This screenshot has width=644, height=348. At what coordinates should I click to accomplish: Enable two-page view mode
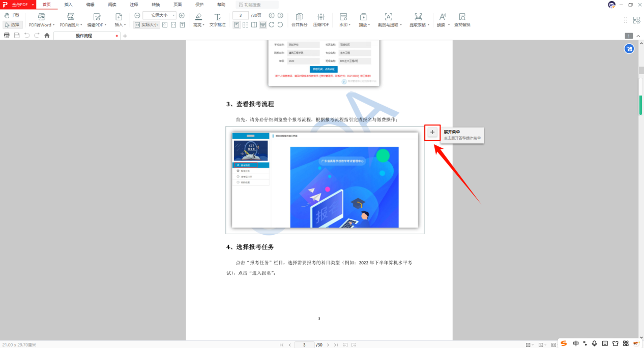click(x=246, y=24)
